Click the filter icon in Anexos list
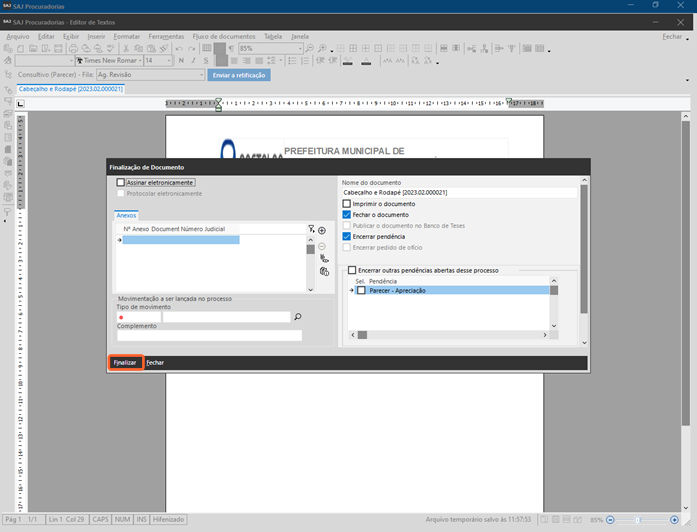Screen dimensions: 697x532 click(x=311, y=229)
